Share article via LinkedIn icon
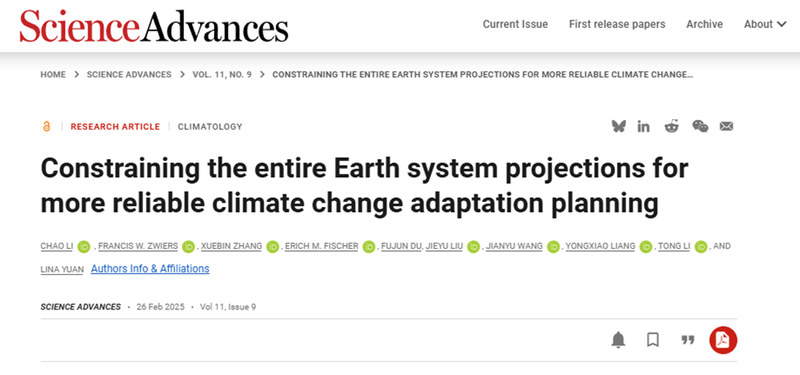This screenshot has width=800, height=375. tap(643, 126)
